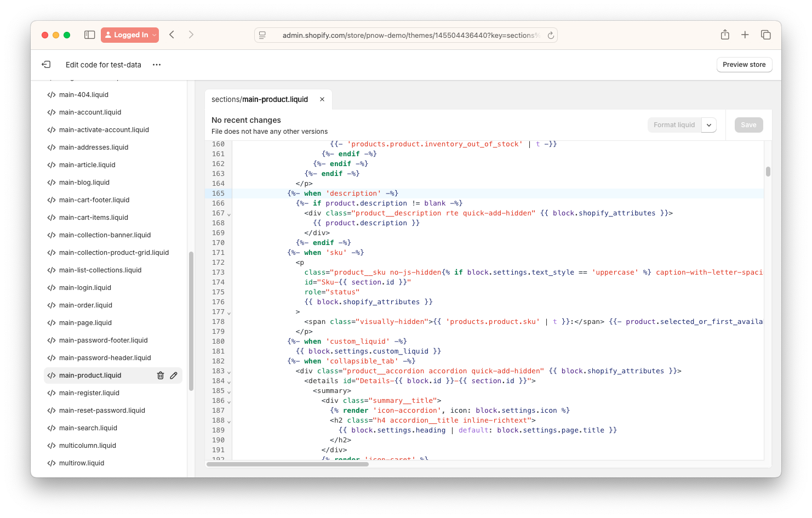Click the editor vertical scrollbar thumb

coord(768,172)
